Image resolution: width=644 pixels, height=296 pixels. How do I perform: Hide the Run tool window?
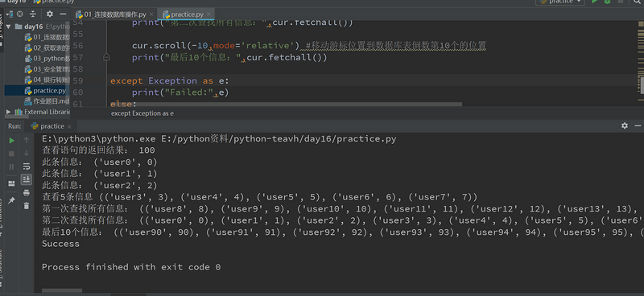638,126
